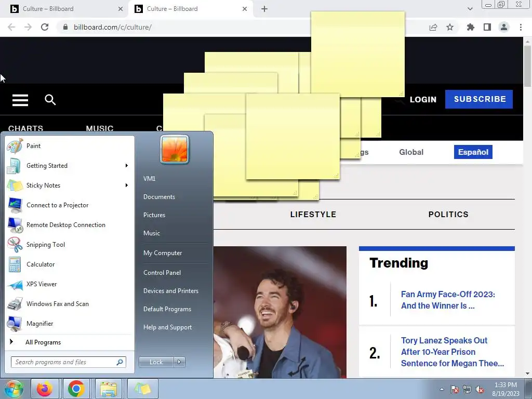Screen dimensions: 532x399
Task: Click the SUBSCRIBE button
Action: pos(479,99)
